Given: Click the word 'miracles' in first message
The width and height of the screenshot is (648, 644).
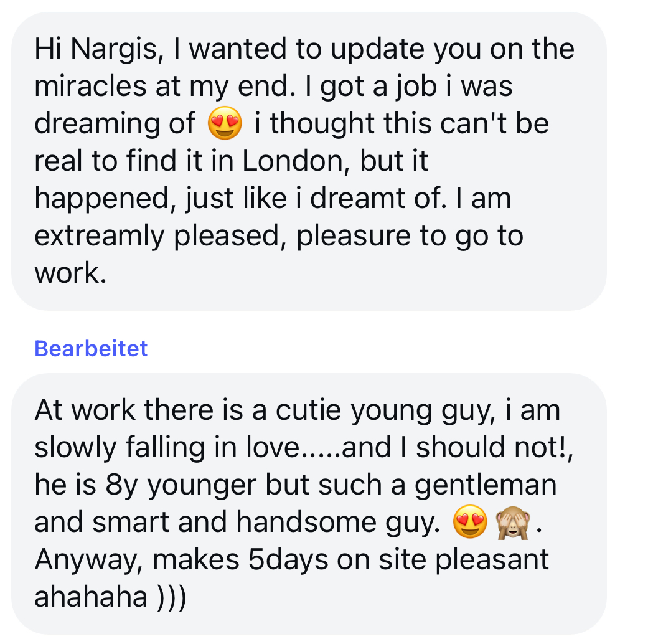Looking at the screenshot, I should click(90, 86).
